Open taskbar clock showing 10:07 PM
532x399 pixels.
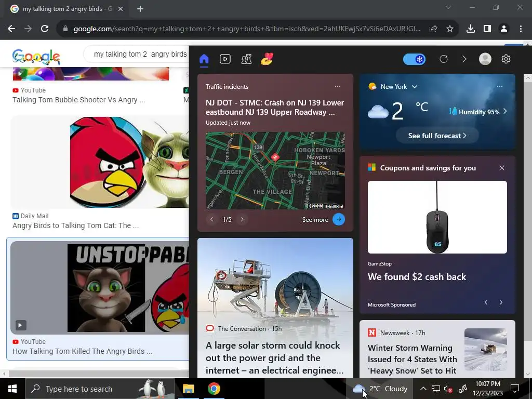tap(487, 389)
